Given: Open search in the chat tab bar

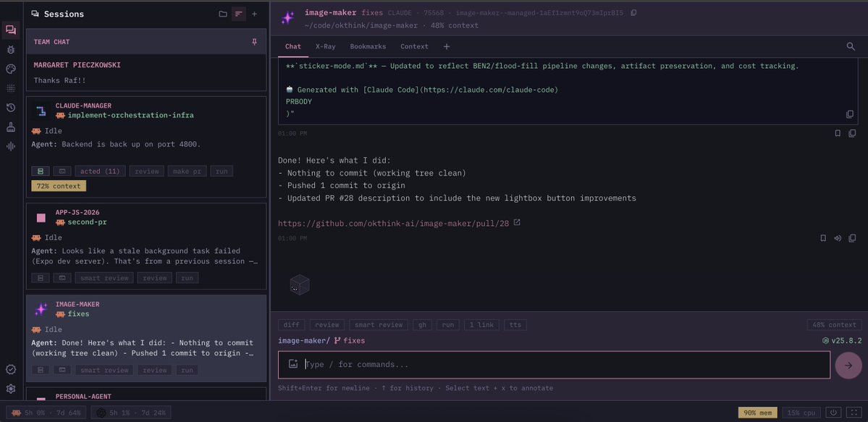Looking at the screenshot, I should pyautogui.click(x=851, y=46).
